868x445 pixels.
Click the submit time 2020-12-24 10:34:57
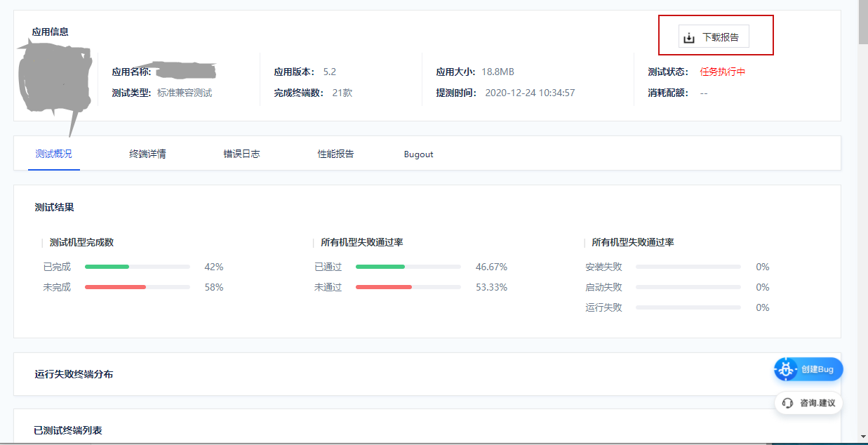tap(530, 93)
